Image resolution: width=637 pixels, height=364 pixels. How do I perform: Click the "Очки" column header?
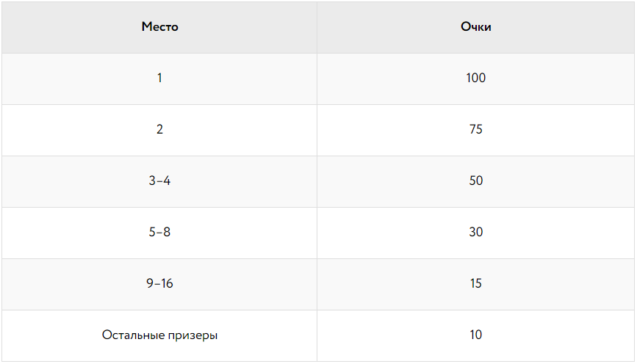[475, 27]
